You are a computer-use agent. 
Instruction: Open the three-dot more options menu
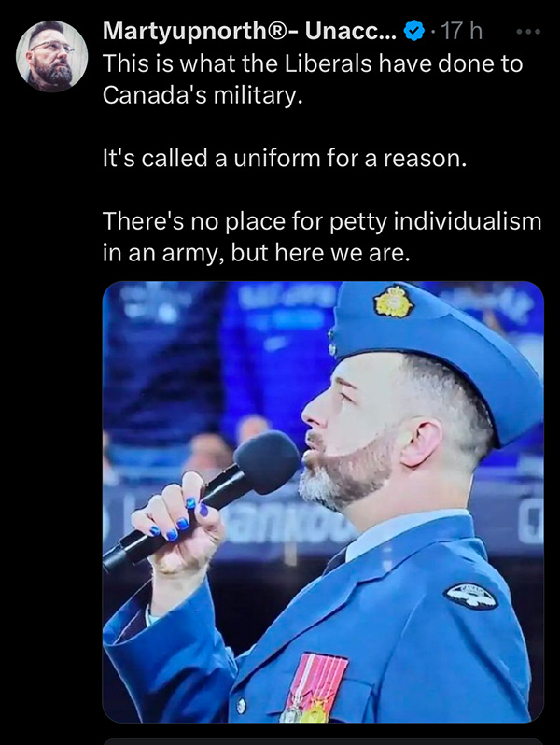(x=528, y=32)
